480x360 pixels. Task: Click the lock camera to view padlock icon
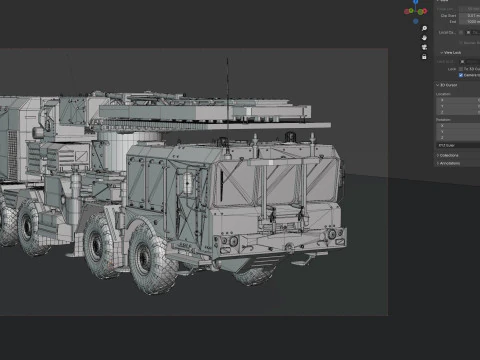[x=424, y=57]
